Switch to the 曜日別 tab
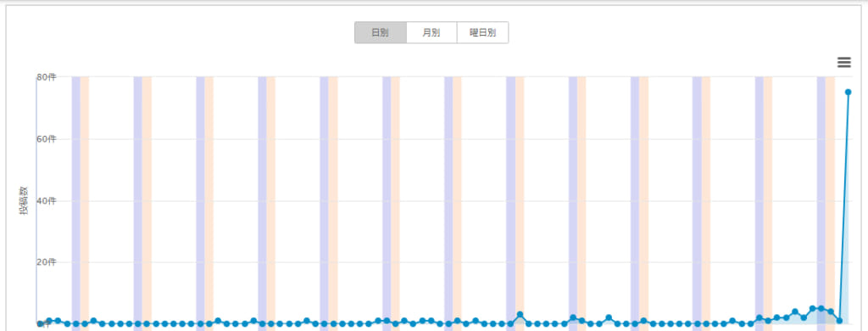 [482, 33]
